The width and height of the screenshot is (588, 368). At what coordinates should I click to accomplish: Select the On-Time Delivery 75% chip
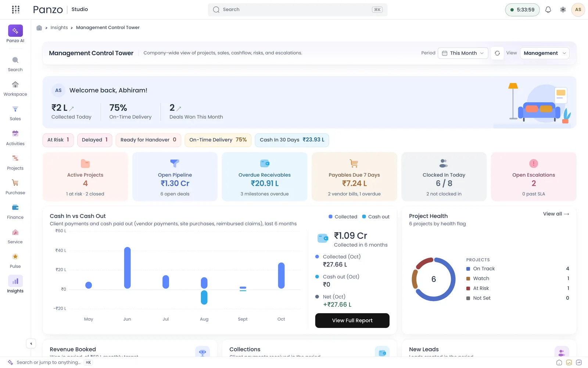click(218, 140)
